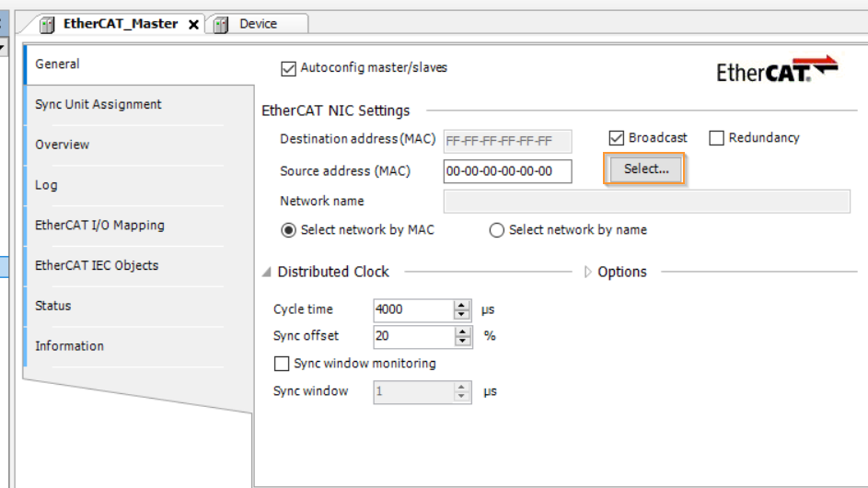The height and width of the screenshot is (488, 868).
Task: Increase the Cycle time value
Action: (x=461, y=305)
